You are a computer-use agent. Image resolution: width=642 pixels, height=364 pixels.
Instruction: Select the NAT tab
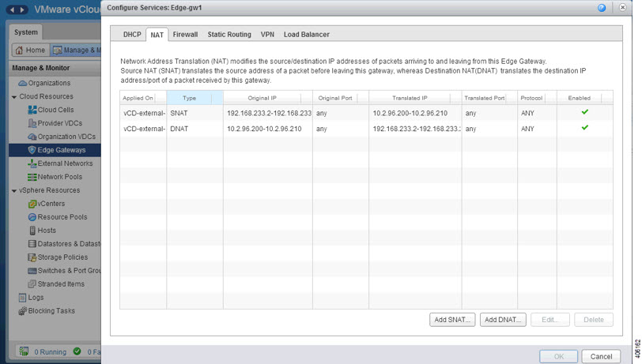click(x=157, y=35)
